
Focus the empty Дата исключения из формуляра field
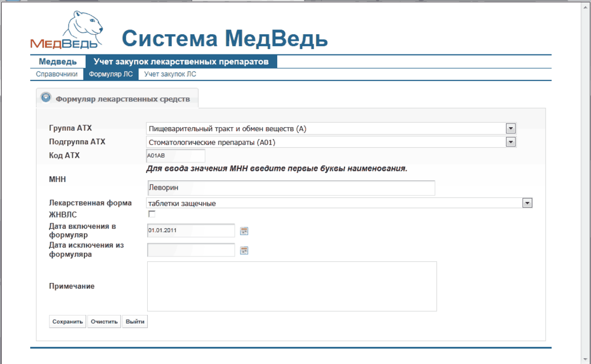click(x=191, y=250)
